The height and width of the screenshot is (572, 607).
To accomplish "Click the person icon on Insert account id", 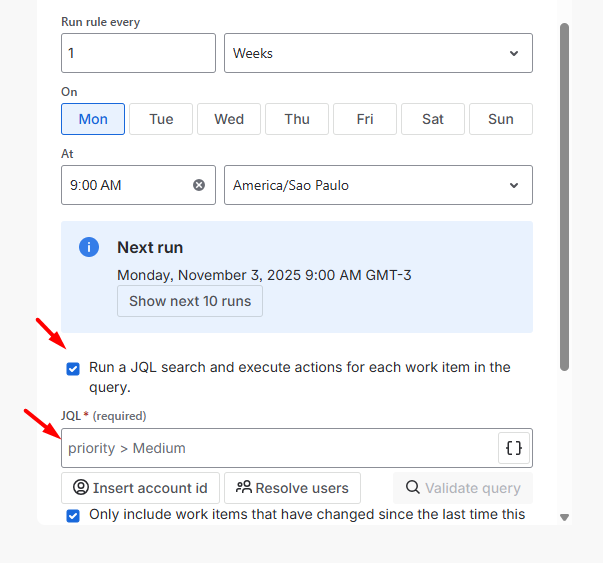I will click(x=80, y=488).
